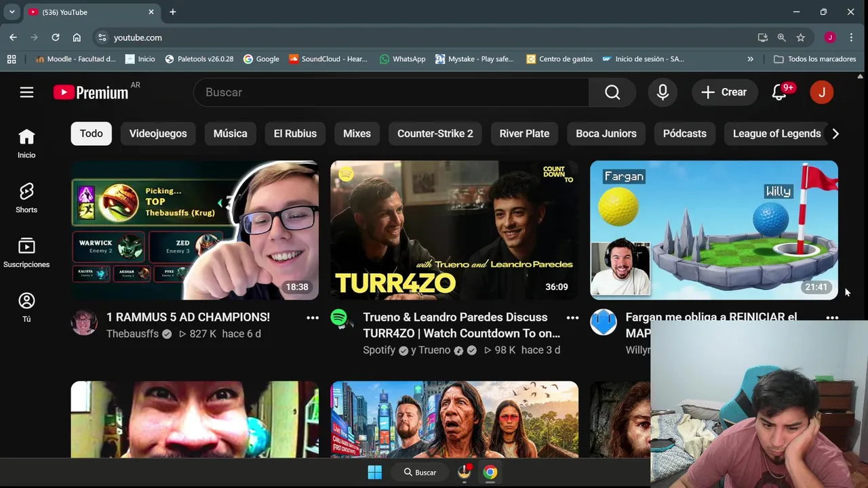Open Chrome three-dot menu
The image size is (868, 488).
click(x=851, y=37)
